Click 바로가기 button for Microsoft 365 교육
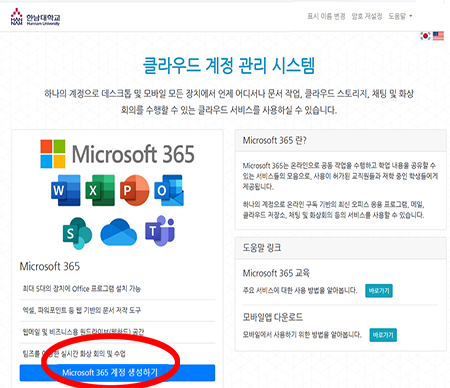The image size is (450, 388). [x=379, y=291]
